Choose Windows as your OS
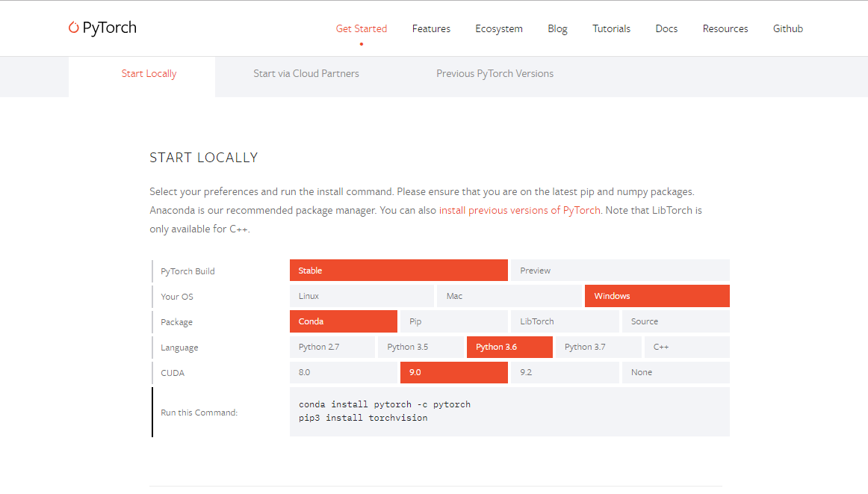 click(x=657, y=296)
